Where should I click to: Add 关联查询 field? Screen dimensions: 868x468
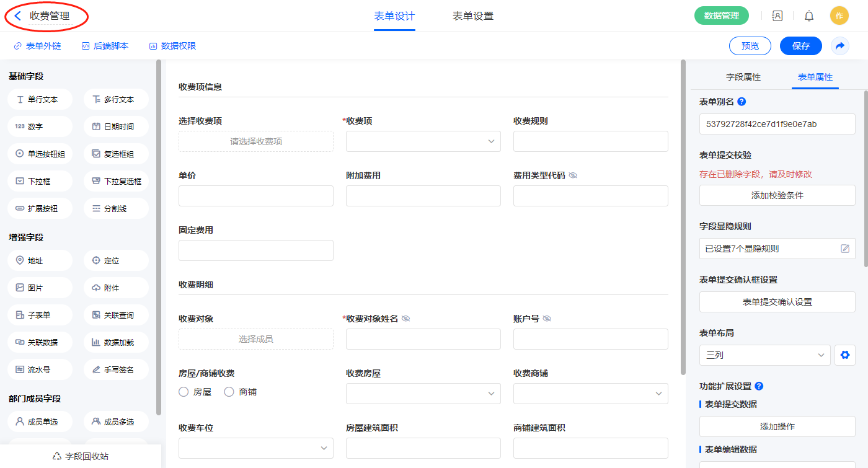tap(116, 315)
